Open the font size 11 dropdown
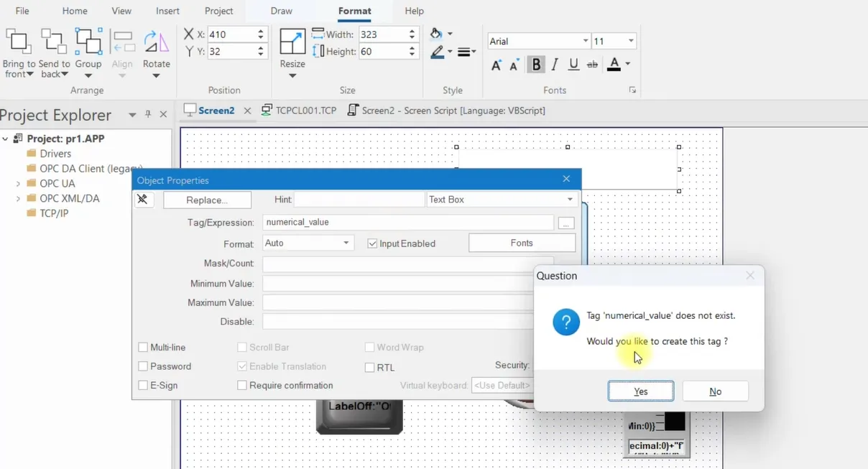Screen dimensions: 868x469 (631, 42)
